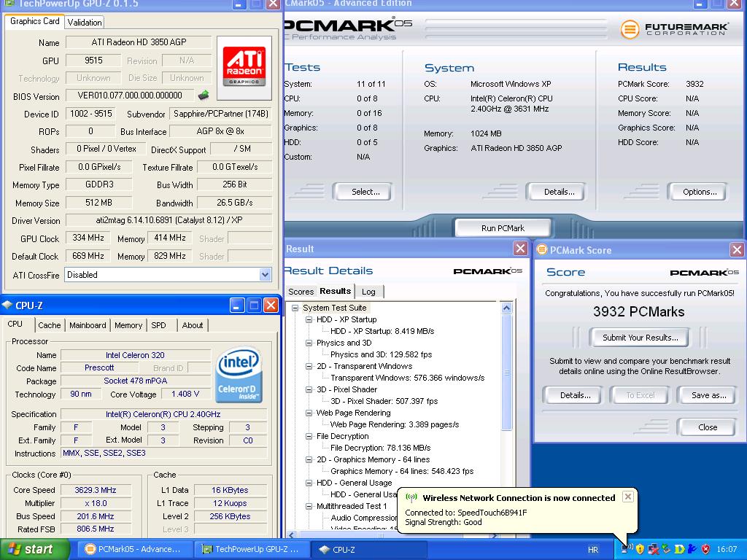
Task: Switch to the Mainboard tab in CPU-Z
Action: pyautogui.click(x=88, y=325)
